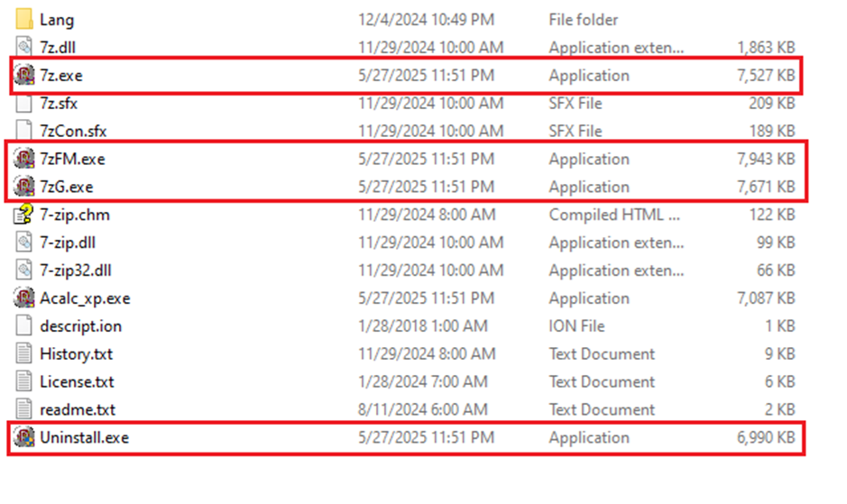Click the 7z.exe application icon

pyautogui.click(x=24, y=75)
